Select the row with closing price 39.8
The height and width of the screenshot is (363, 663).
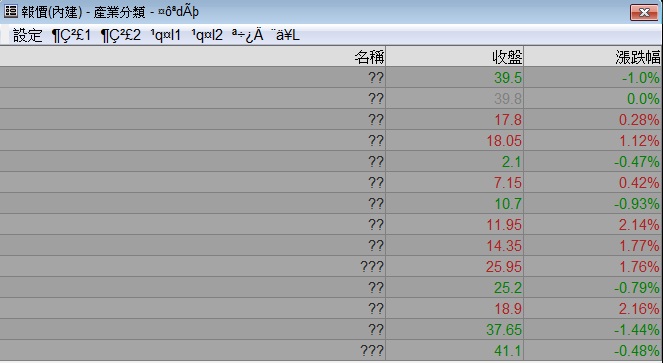point(331,99)
